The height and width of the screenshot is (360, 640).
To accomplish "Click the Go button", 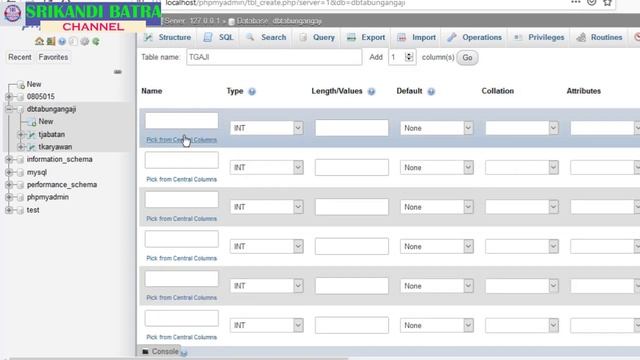I will pyautogui.click(x=467, y=58).
